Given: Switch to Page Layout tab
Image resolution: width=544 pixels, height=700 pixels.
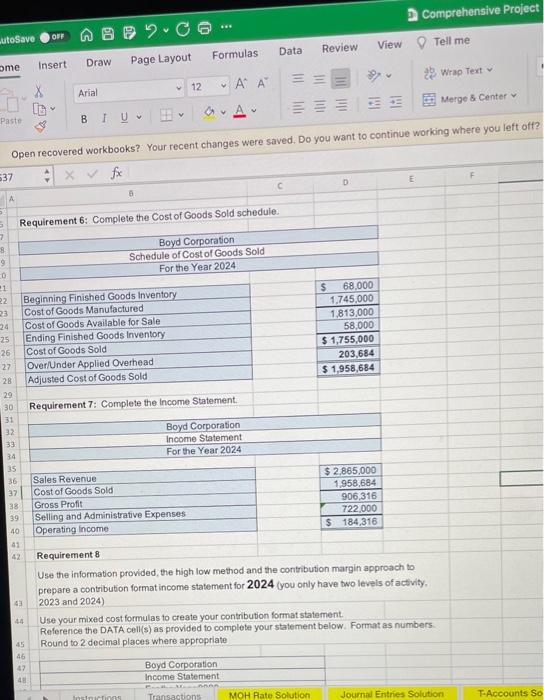Looking at the screenshot, I should coord(161,58).
